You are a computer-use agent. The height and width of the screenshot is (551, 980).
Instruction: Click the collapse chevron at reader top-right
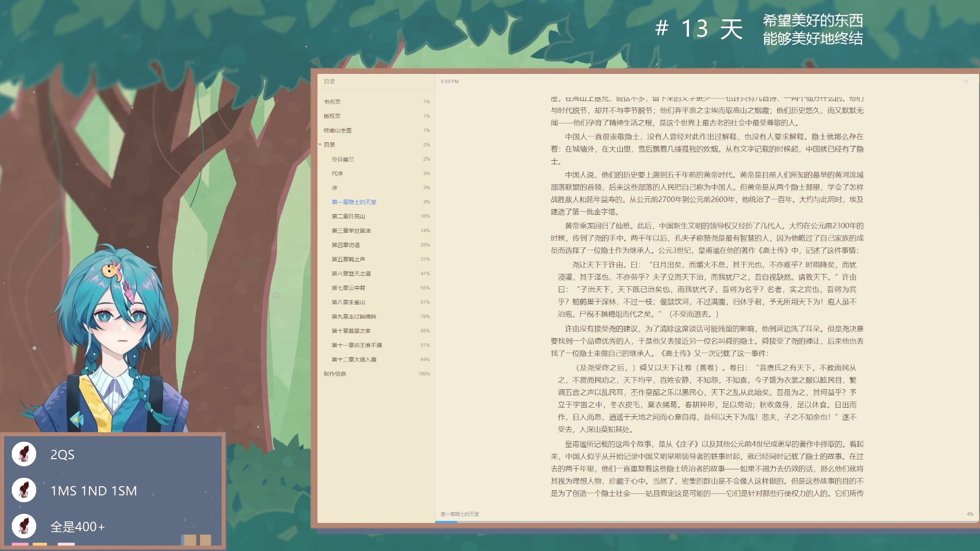[x=966, y=81]
